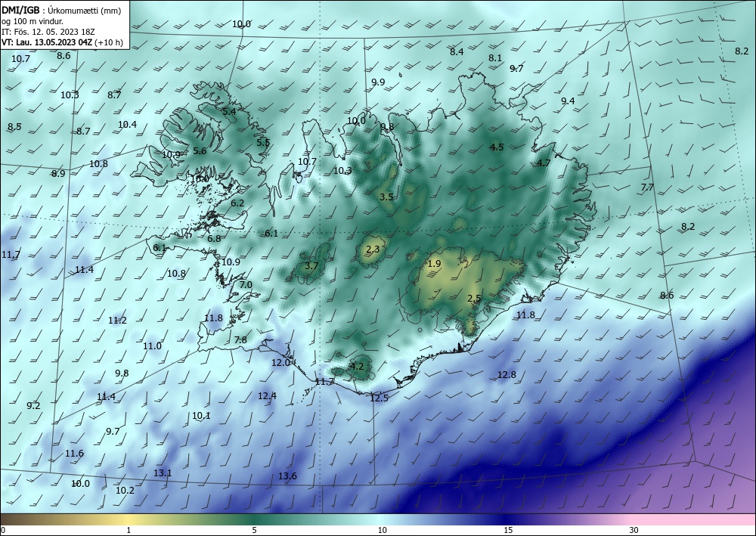Screen dimensions: 756x536
Task: Click the map value 6.8
Action: [x=214, y=238]
